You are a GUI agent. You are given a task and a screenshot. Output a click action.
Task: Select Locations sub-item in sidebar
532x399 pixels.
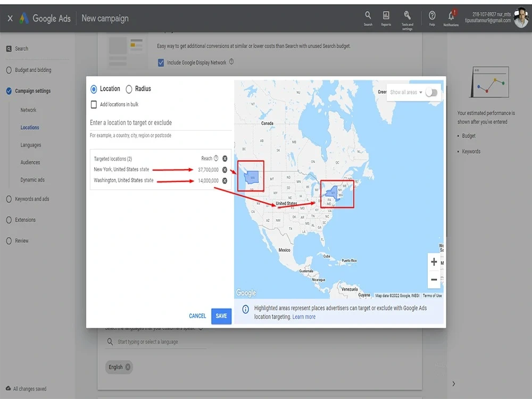click(30, 128)
